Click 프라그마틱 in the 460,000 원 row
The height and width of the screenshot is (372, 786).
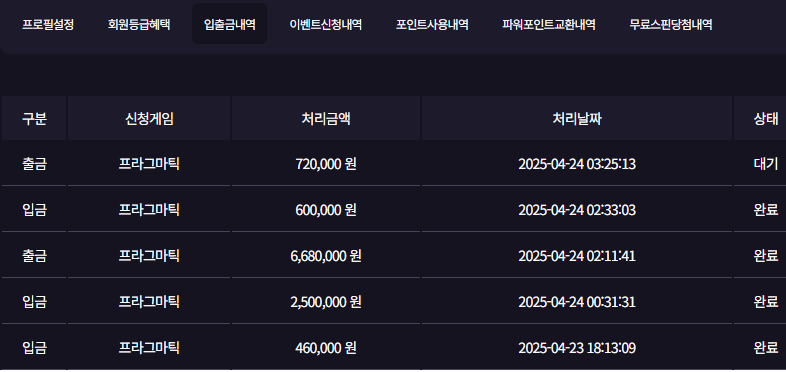point(149,348)
